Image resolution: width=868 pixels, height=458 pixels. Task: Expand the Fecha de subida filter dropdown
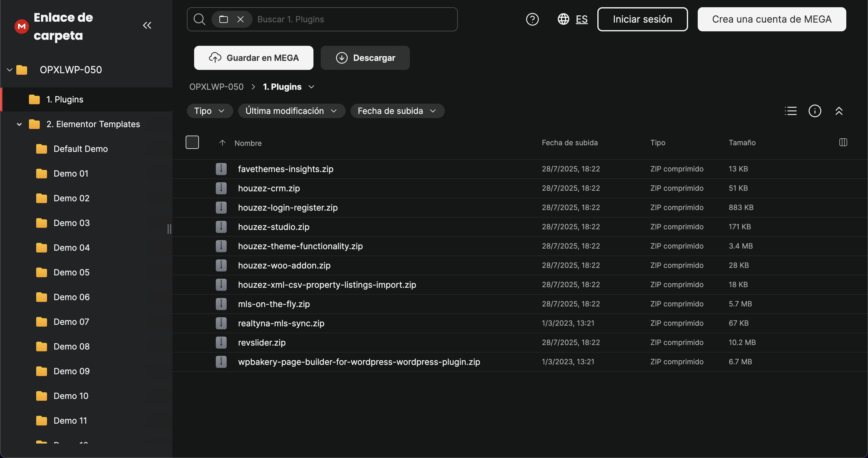tap(397, 111)
